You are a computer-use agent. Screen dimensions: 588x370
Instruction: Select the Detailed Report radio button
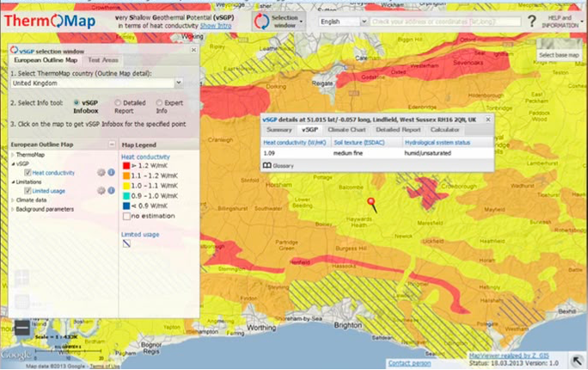coord(118,102)
